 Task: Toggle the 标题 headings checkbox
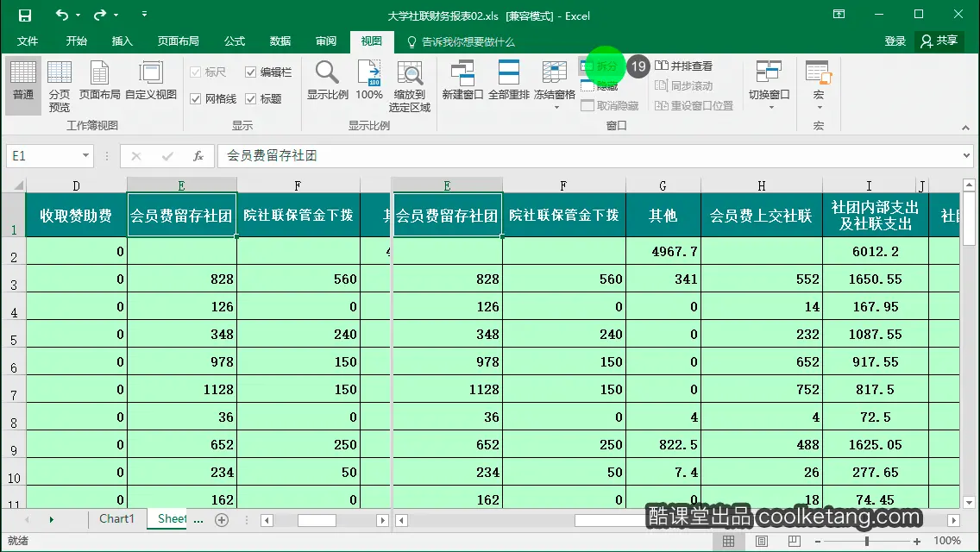[x=250, y=99]
